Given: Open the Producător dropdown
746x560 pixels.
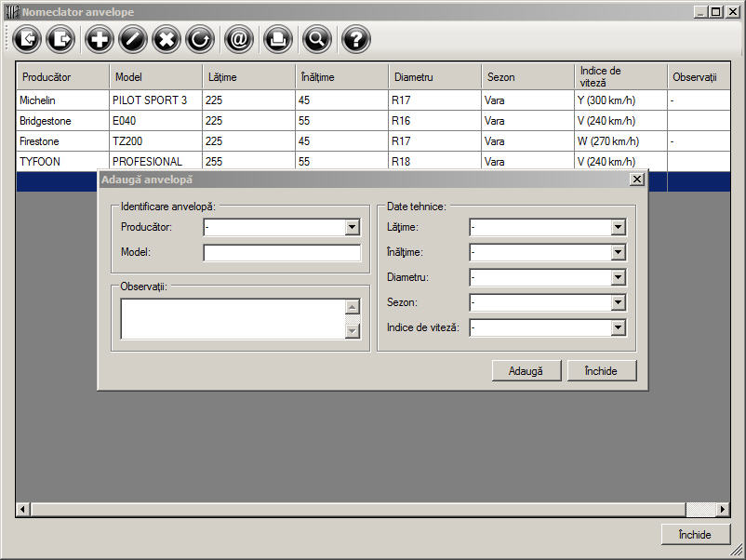Looking at the screenshot, I should pyautogui.click(x=352, y=227).
